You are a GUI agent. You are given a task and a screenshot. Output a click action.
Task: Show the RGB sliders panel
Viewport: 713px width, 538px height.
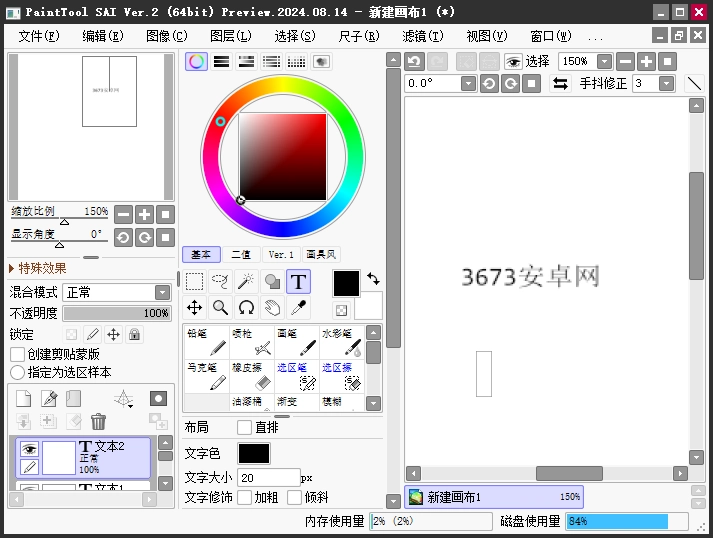point(221,61)
